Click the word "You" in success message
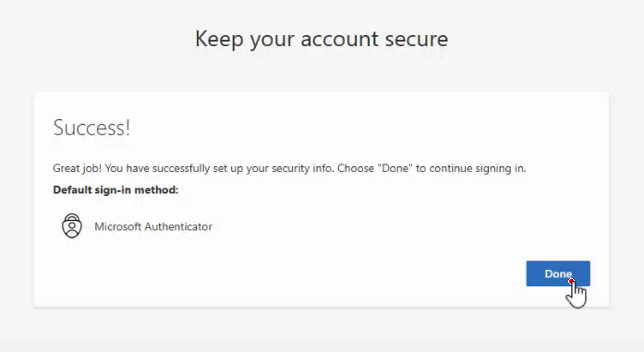 (114, 168)
